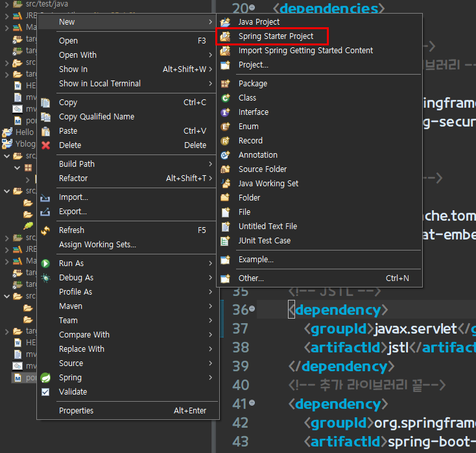
Task: Click the Source Folder icon
Action: (225, 169)
